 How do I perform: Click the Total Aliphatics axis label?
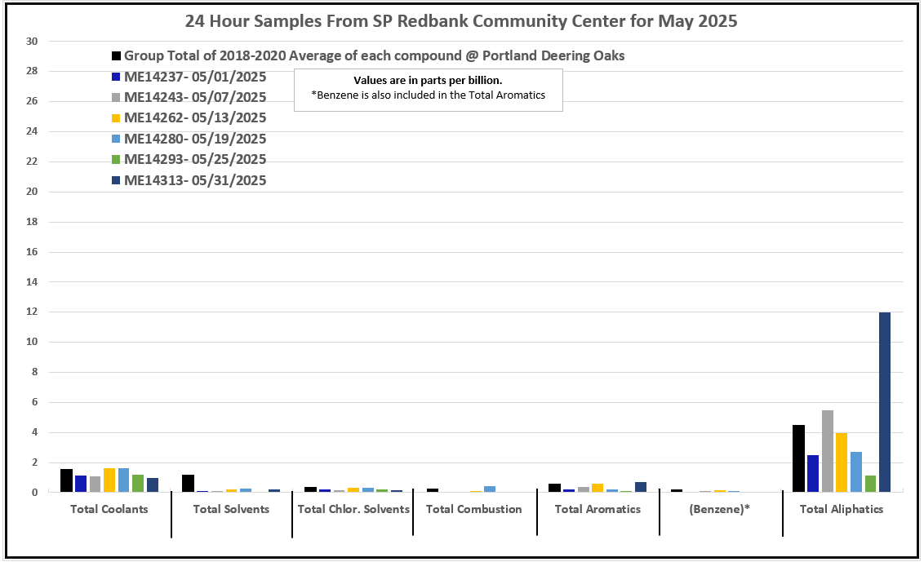tap(842, 509)
